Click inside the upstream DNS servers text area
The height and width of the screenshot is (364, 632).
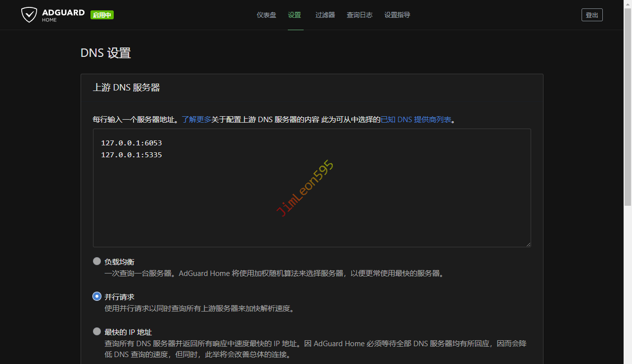[x=312, y=198]
